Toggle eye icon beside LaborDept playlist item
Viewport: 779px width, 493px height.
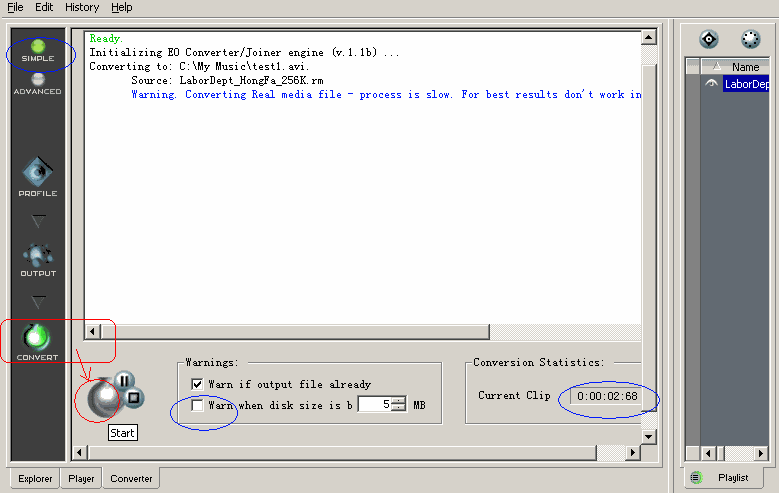click(711, 84)
